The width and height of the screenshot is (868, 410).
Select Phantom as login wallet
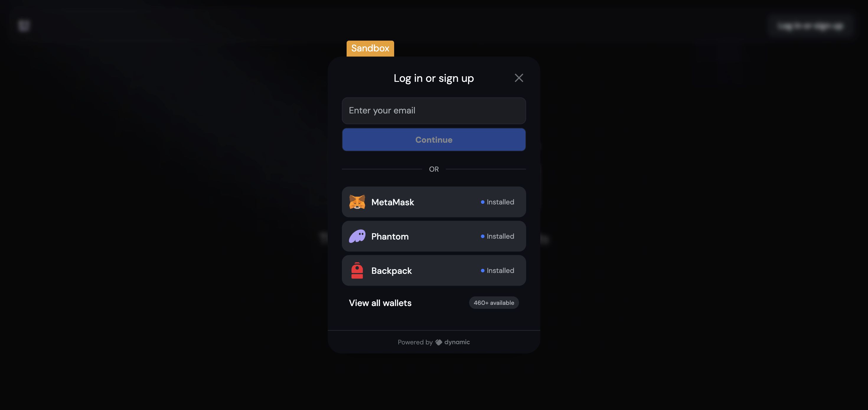pos(433,236)
